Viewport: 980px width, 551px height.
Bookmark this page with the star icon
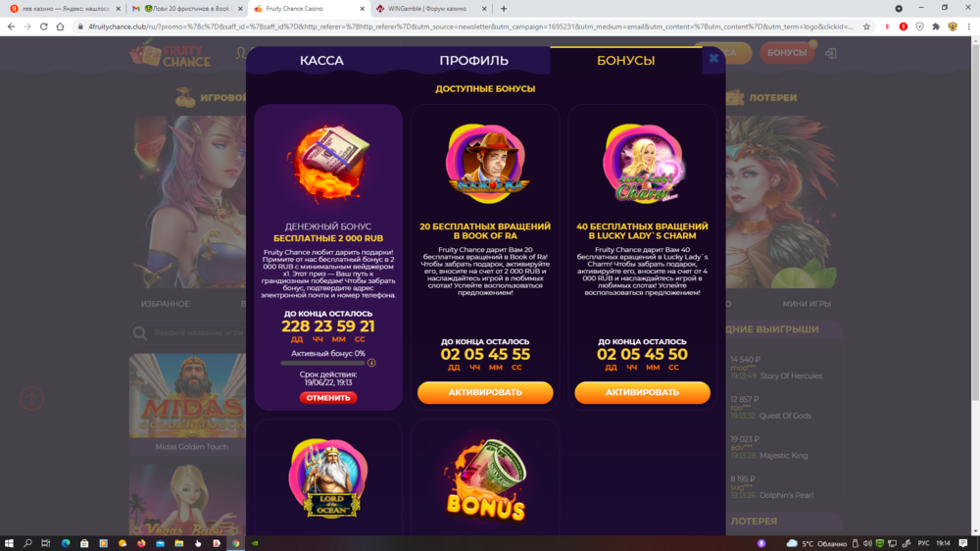(x=866, y=26)
